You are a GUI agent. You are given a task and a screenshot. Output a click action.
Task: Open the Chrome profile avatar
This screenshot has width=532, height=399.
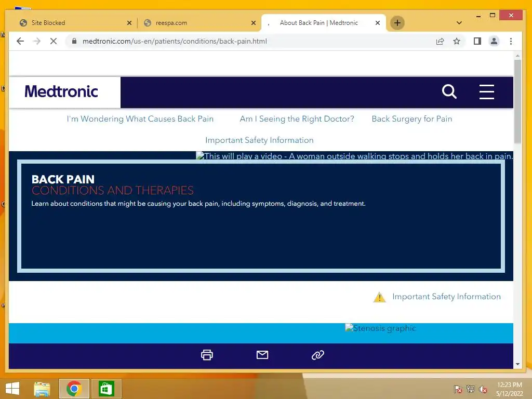[494, 42]
